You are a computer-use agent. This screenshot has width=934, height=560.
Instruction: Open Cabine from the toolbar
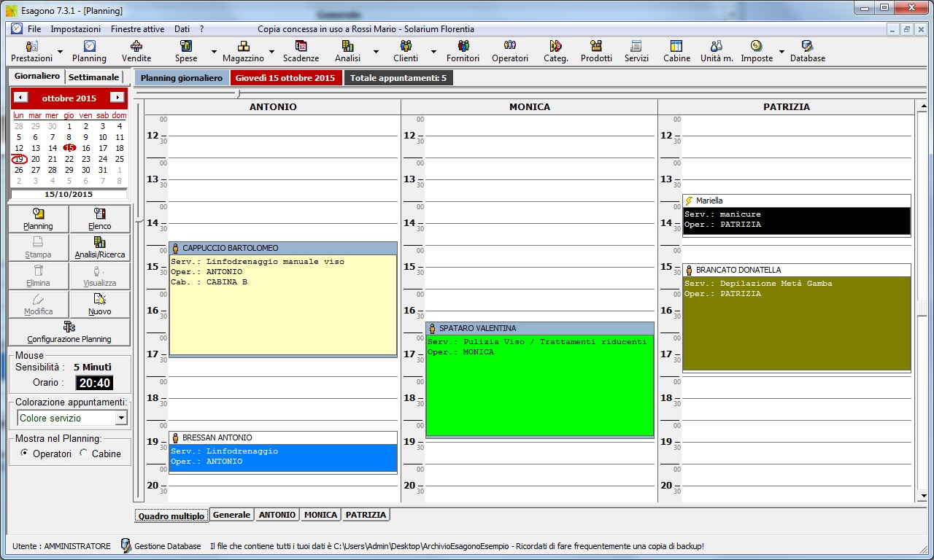pyautogui.click(x=676, y=51)
